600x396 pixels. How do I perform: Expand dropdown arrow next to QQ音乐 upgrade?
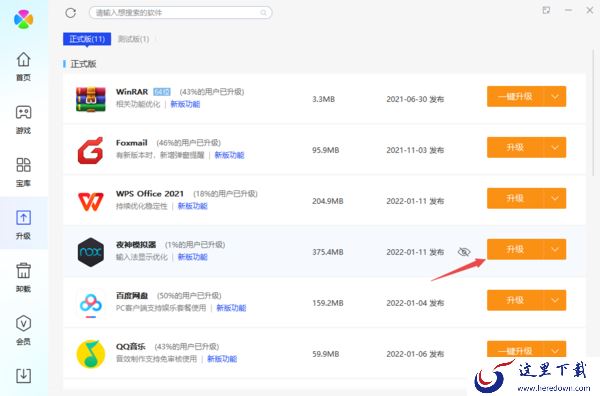click(x=555, y=350)
